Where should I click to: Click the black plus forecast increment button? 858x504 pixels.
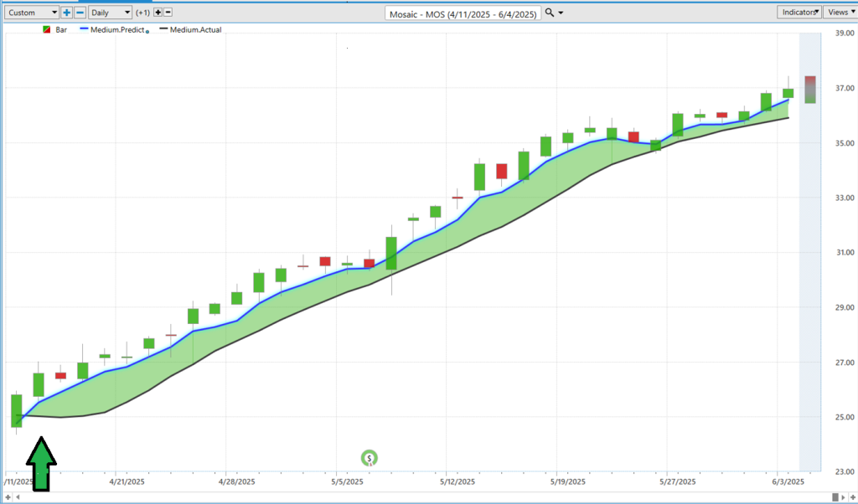[158, 13]
